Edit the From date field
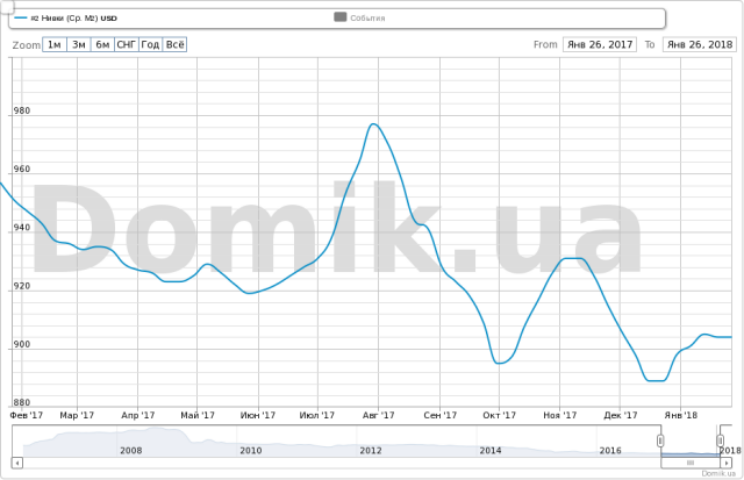The image size is (744, 480). click(x=600, y=45)
